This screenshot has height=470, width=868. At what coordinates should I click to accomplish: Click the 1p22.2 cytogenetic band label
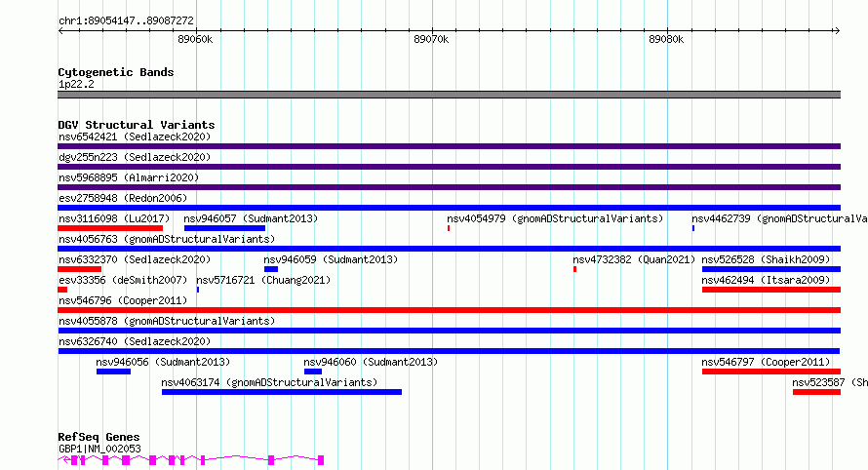pyautogui.click(x=76, y=85)
